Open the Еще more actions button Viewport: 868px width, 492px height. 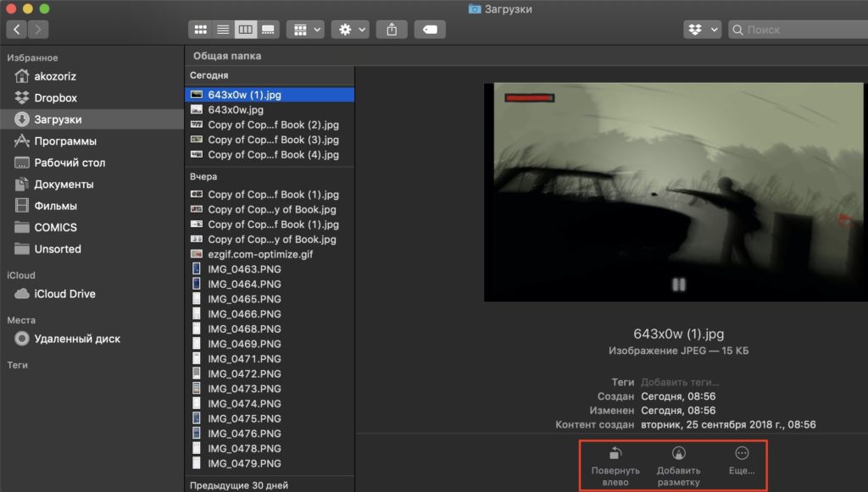[742, 461]
